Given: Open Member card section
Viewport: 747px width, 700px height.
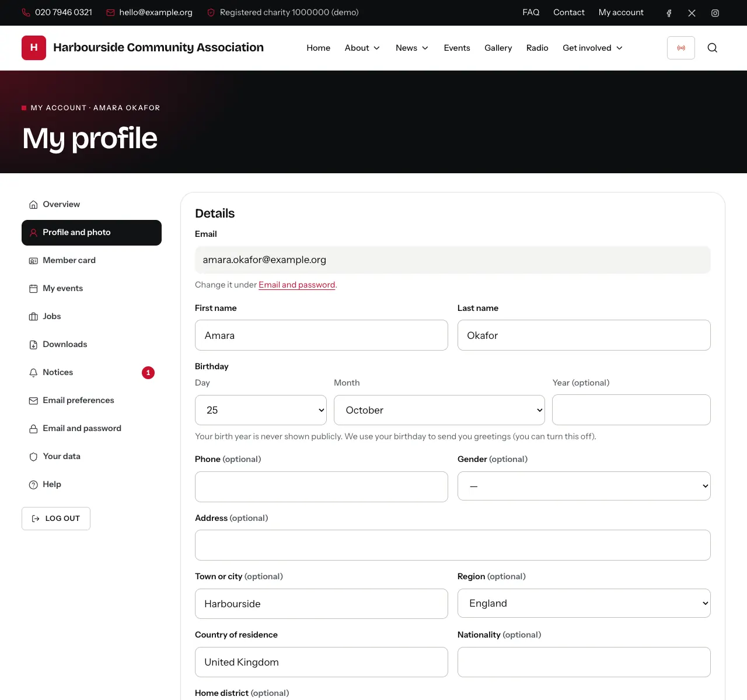Looking at the screenshot, I should tap(92, 261).
